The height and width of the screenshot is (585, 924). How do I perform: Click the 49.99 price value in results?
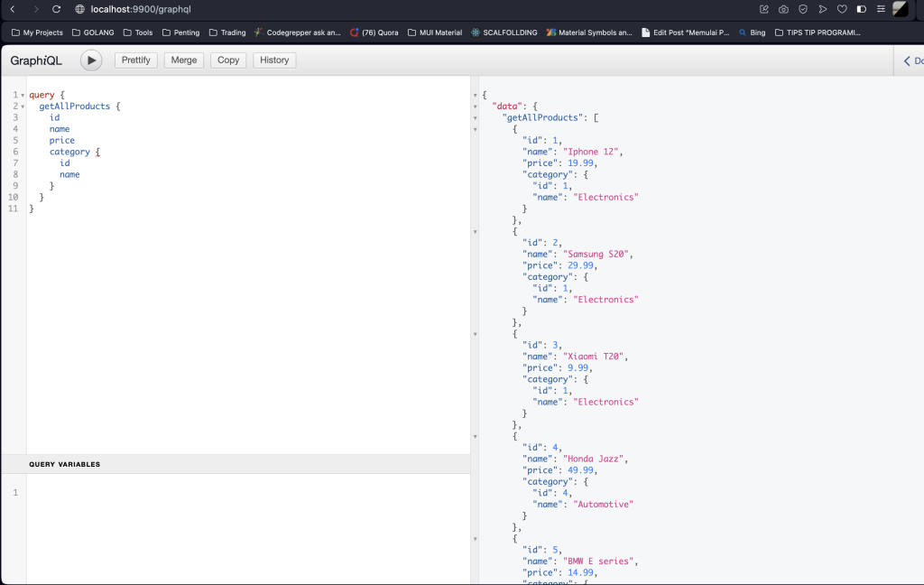580,470
